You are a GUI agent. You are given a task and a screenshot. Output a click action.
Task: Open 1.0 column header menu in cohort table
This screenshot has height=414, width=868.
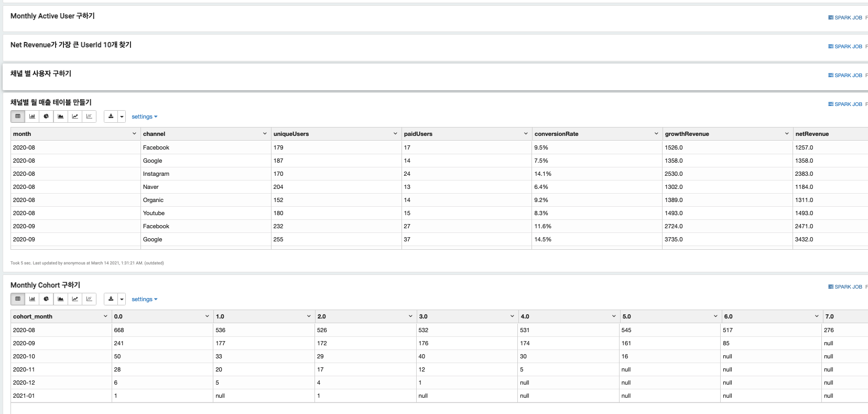coord(309,316)
